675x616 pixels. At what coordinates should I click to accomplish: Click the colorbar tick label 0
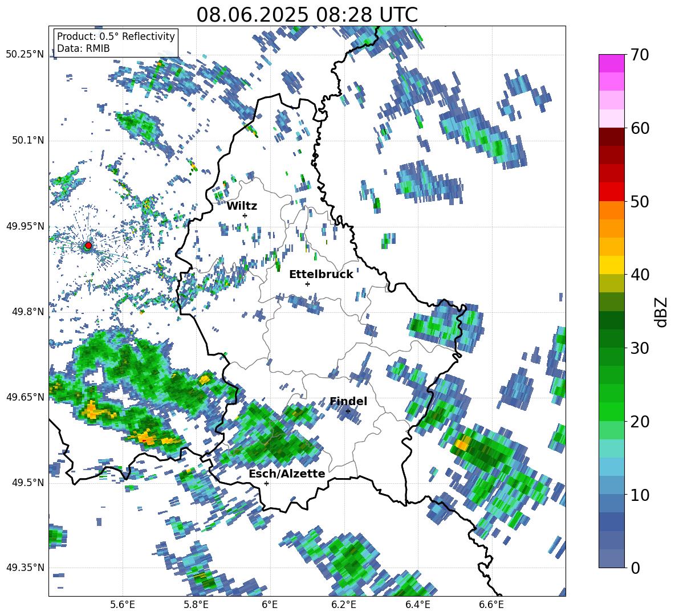(x=635, y=568)
